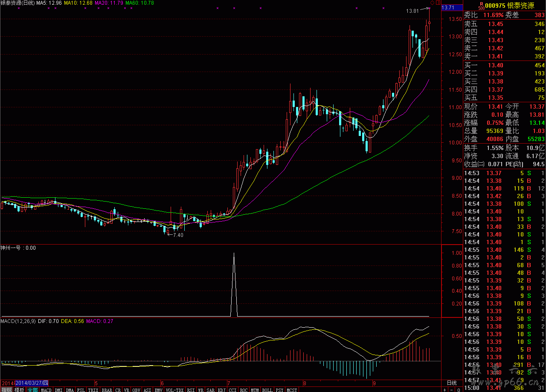Click the R 500 badge by stock code

coord(481,6)
